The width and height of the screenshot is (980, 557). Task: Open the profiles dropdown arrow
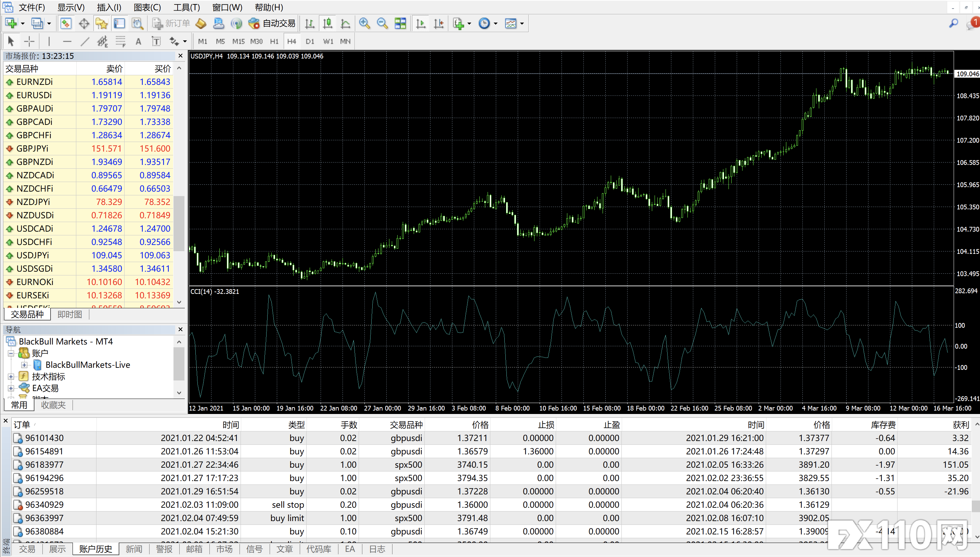pos(49,24)
